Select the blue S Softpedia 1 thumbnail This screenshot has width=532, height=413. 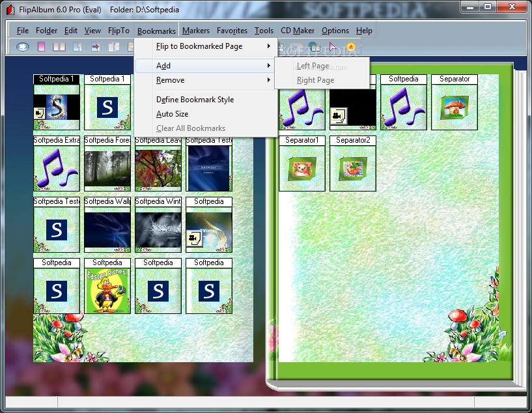pos(107,102)
